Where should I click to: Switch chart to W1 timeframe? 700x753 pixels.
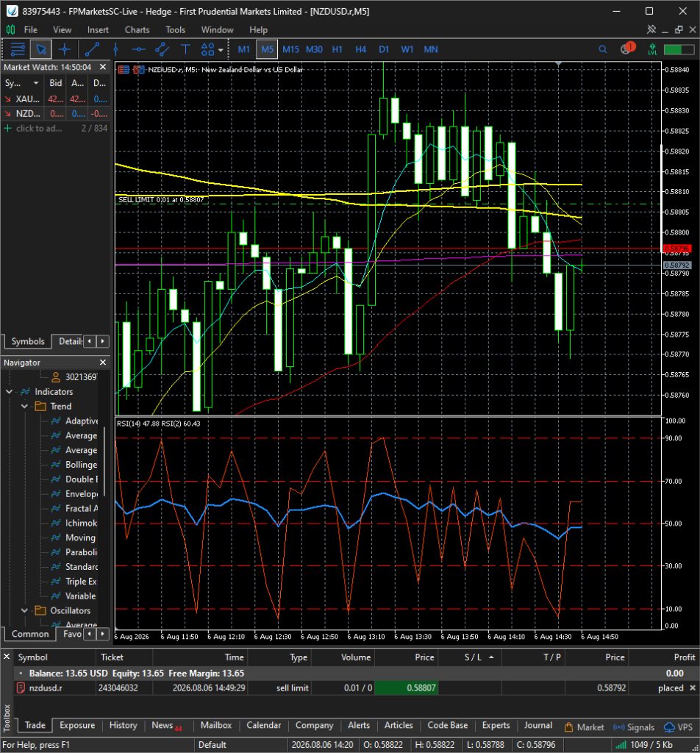click(x=407, y=49)
